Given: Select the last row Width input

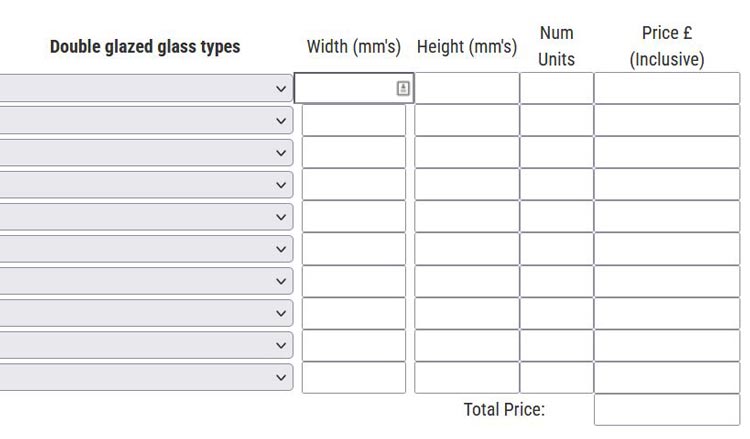Looking at the screenshot, I should (354, 377).
